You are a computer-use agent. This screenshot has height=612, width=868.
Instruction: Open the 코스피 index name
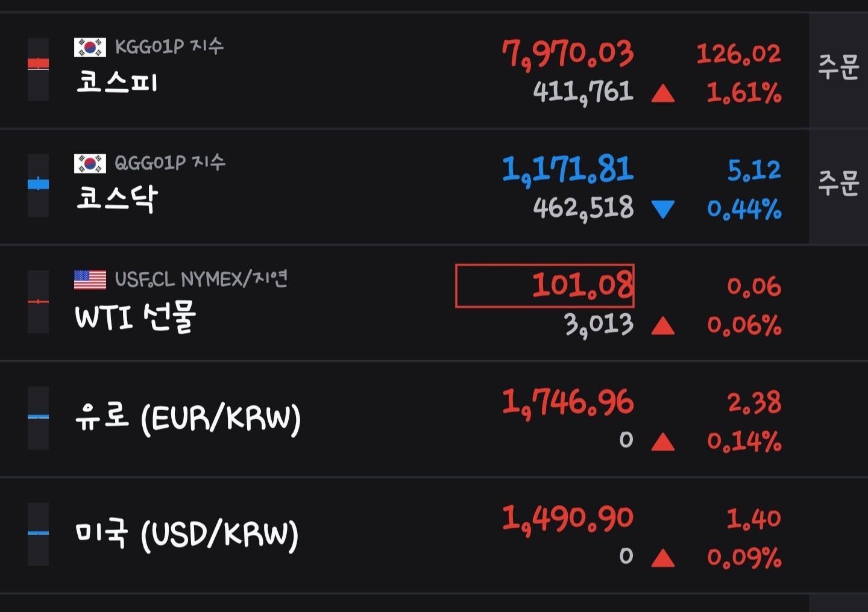117,82
